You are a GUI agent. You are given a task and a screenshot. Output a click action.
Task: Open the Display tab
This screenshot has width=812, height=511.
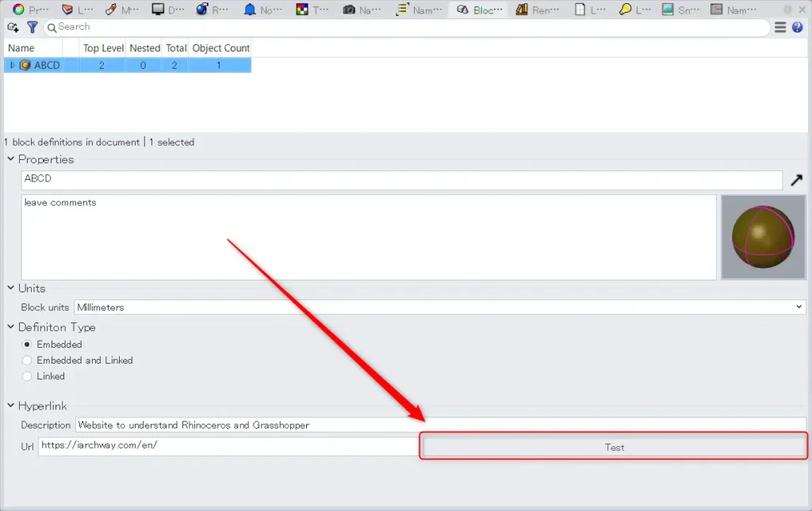point(167,10)
